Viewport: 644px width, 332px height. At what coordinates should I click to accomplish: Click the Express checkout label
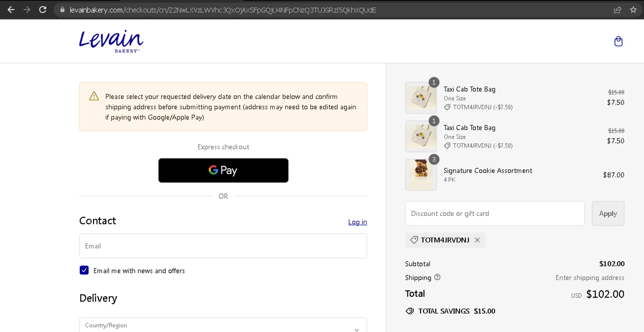(223, 147)
